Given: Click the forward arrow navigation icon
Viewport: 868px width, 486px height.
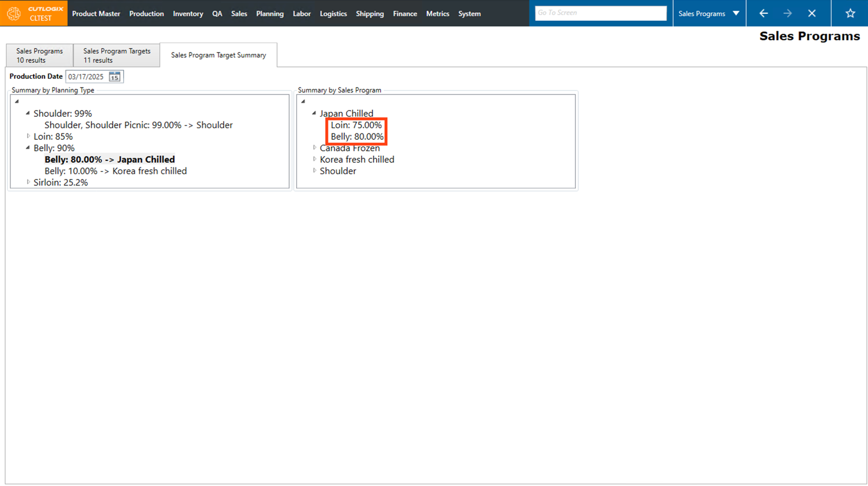Looking at the screenshot, I should (787, 13).
